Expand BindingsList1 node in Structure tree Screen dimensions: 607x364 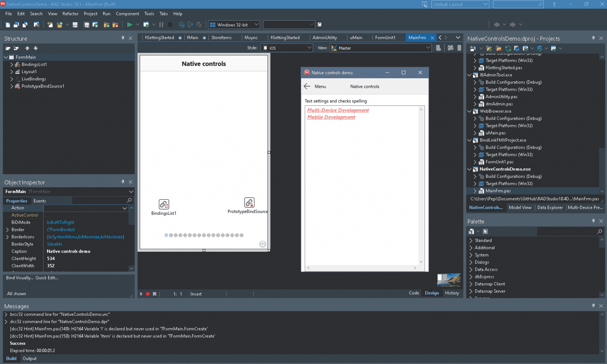pyautogui.click(x=12, y=64)
